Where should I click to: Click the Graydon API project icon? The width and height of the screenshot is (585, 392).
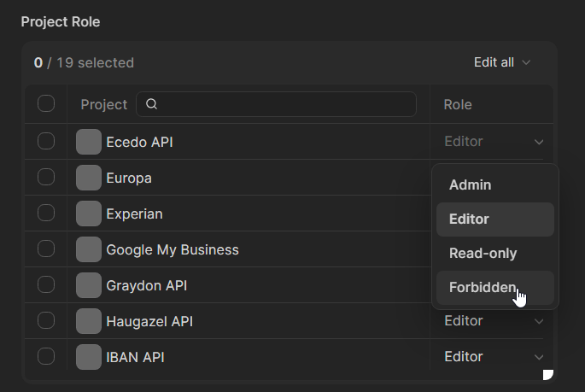click(89, 285)
